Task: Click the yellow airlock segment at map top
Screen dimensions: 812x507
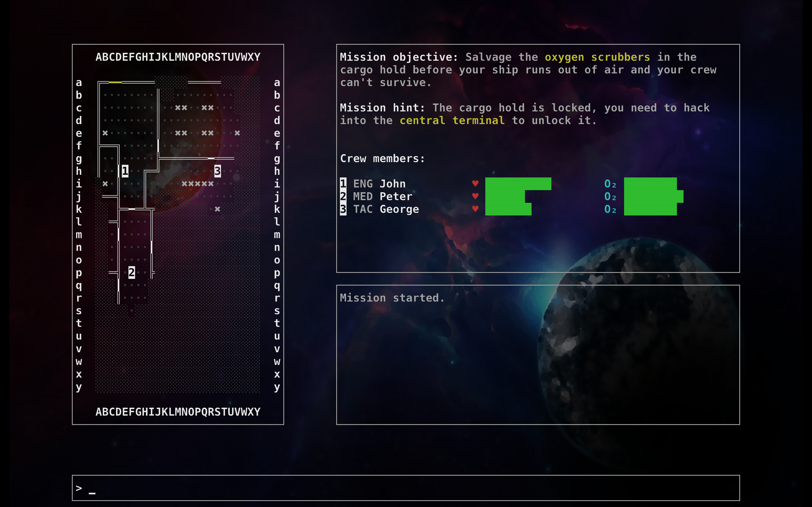Action: [x=115, y=82]
